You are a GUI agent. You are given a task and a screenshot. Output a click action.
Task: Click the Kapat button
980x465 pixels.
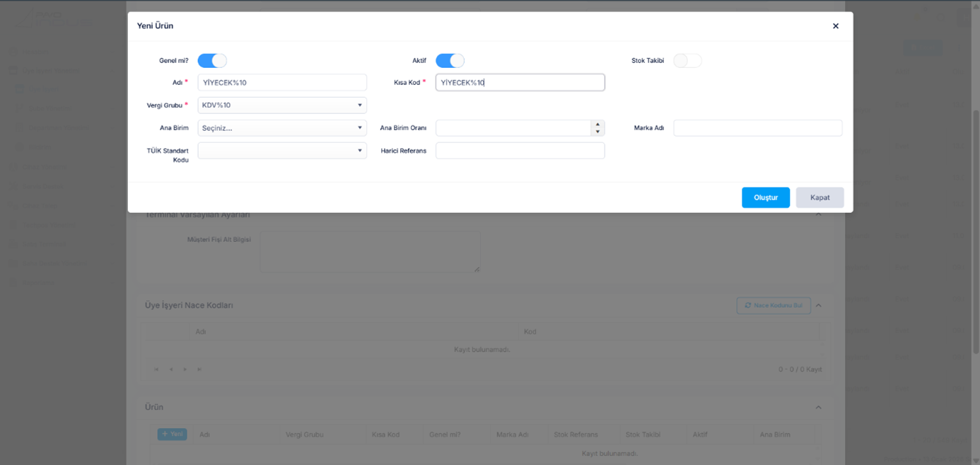tap(819, 197)
